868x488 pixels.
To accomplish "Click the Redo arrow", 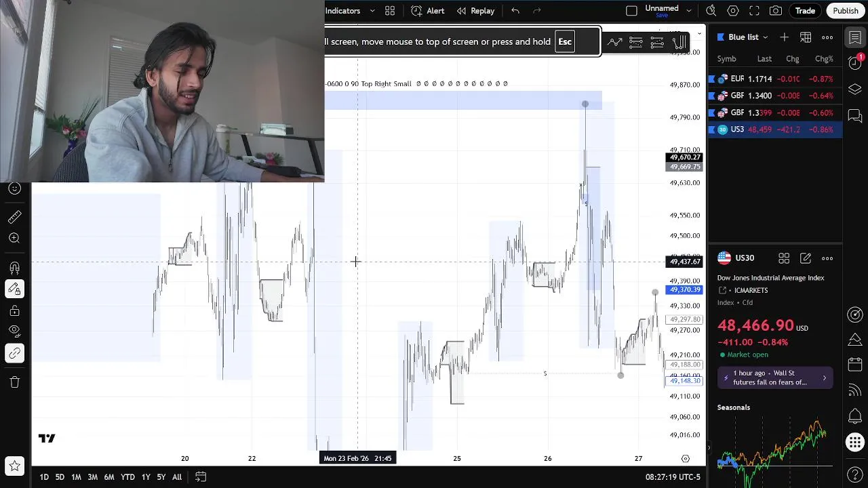I will click(537, 11).
